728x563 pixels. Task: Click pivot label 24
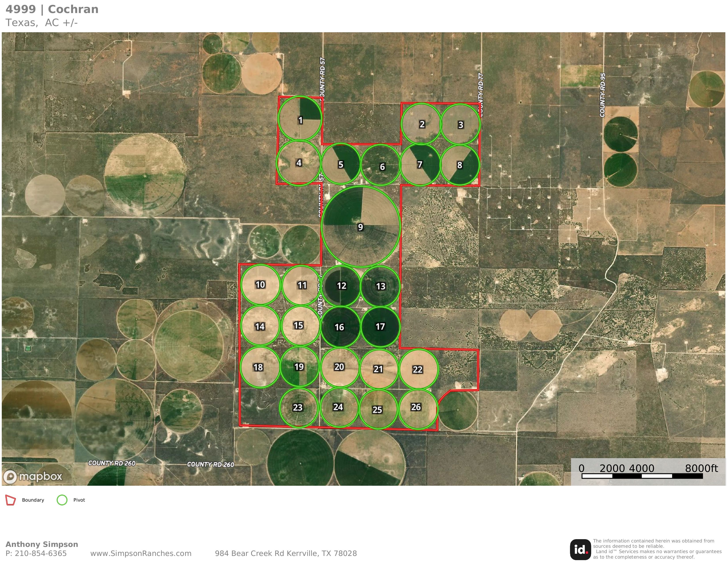(x=338, y=407)
